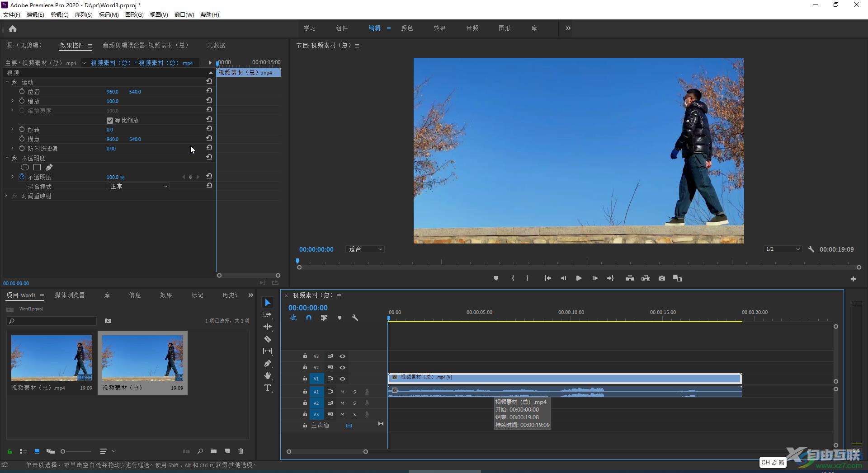The width and height of the screenshot is (868, 473).
Task: Toggle opacity animation stopwatch
Action: (22, 177)
